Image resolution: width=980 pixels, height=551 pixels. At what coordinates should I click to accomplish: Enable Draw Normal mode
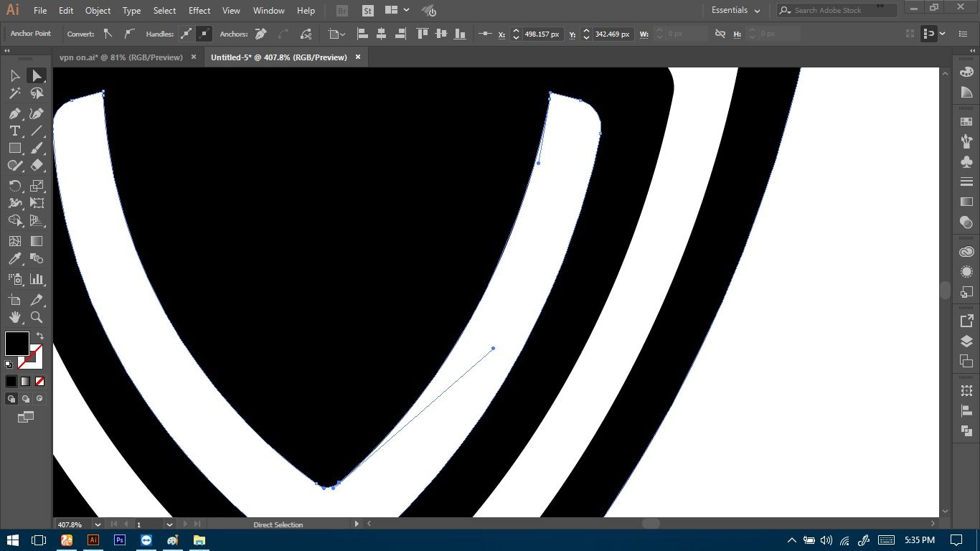click(11, 399)
